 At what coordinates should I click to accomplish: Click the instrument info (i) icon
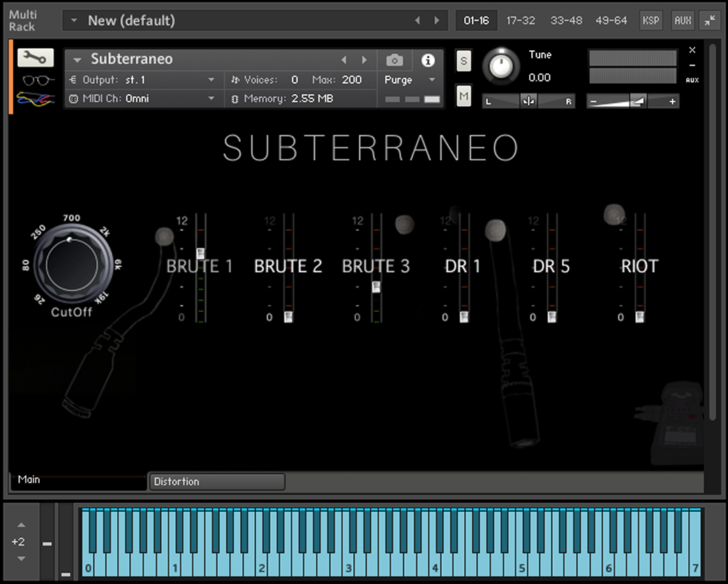click(428, 60)
